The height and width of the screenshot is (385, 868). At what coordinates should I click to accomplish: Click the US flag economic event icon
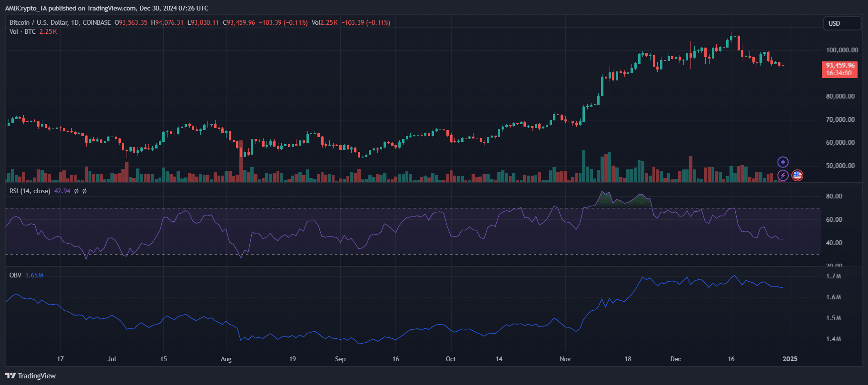(x=797, y=176)
